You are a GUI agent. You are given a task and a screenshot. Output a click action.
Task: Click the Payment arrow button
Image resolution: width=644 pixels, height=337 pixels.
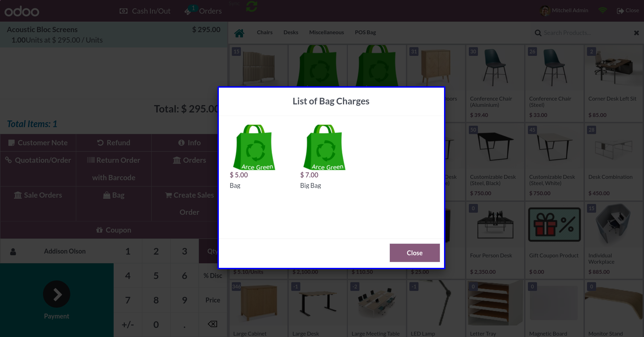coord(57,294)
